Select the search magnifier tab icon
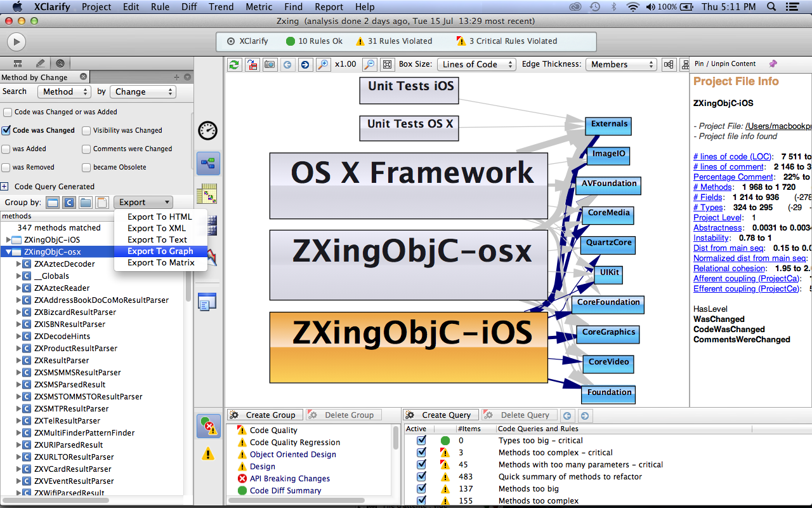The height and width of the screenshot is (508, 812). click(x=60, y=63)
